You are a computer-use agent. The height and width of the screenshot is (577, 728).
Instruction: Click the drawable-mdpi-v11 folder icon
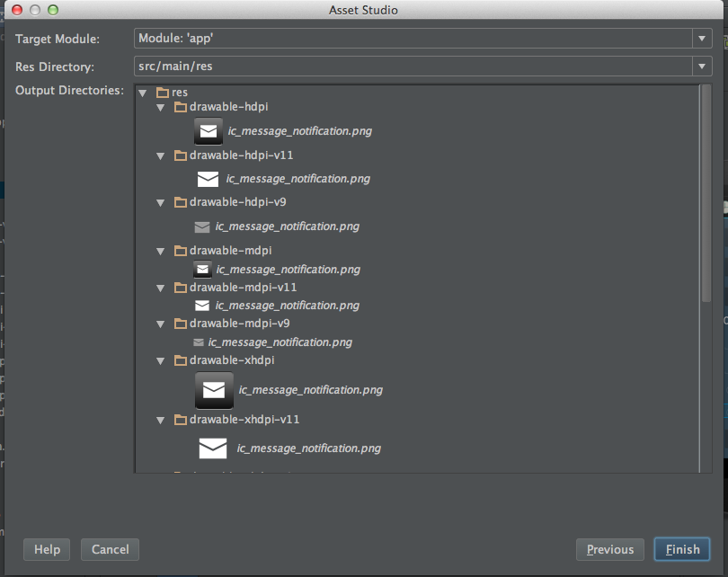pos(180,288)
